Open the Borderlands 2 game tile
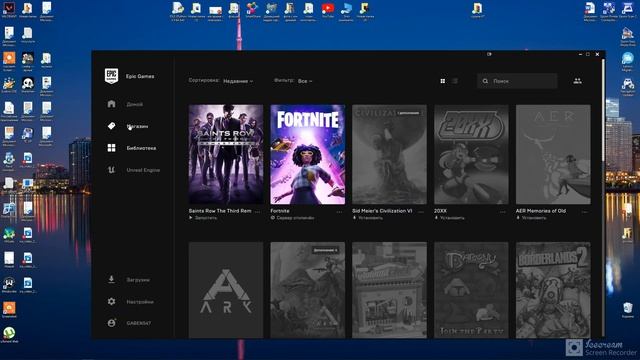 tap(553, 290)
